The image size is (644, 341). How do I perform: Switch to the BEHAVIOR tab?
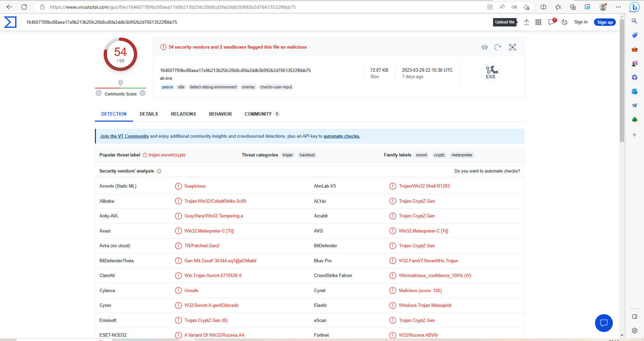pos(220,114)
